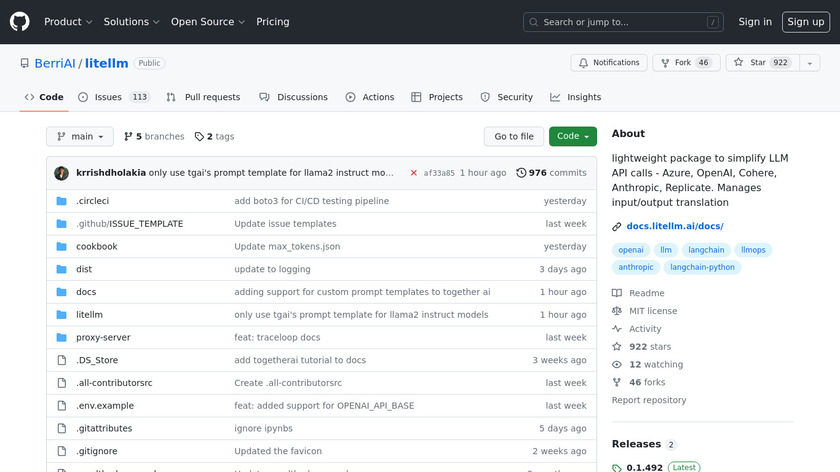Click the file icon next to .gitattributes

[x=62, y=428]
